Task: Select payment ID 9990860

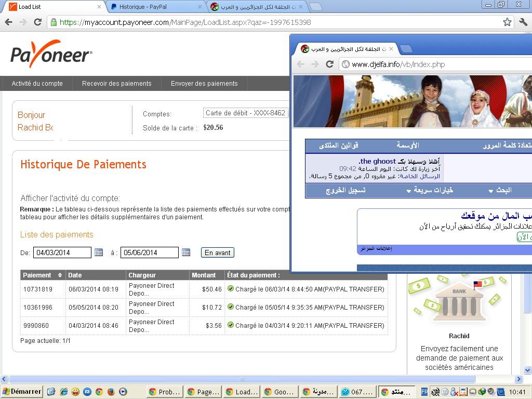Action: click(36, 325)
